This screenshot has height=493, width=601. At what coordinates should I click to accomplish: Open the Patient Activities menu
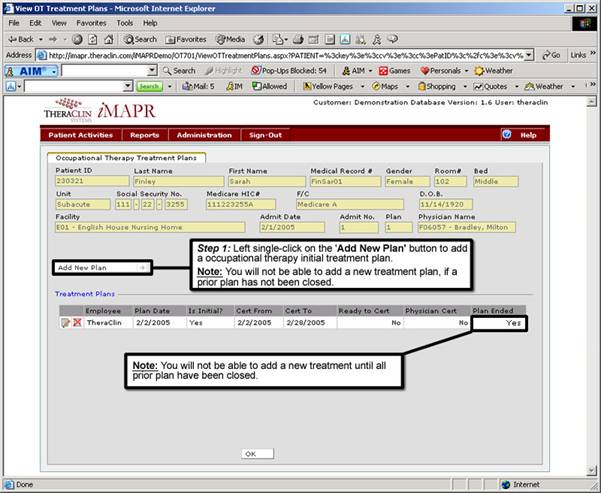click(x=80, y=134)
